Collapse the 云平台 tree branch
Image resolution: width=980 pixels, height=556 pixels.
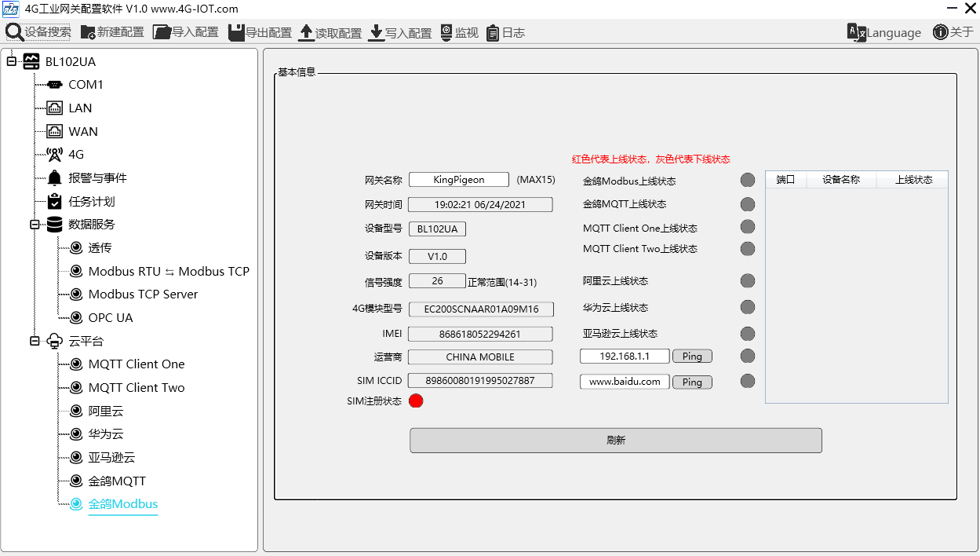[35, 341]
